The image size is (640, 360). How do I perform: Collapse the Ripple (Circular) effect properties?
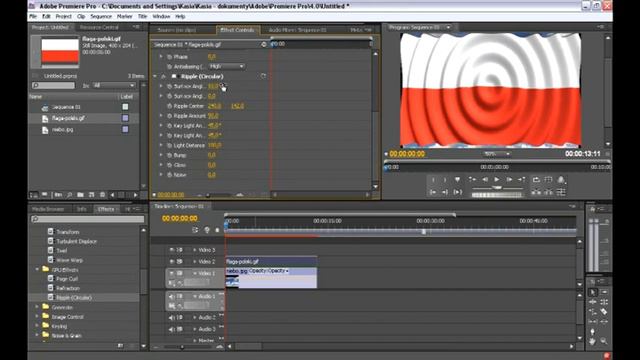click(x=155, y=76)
